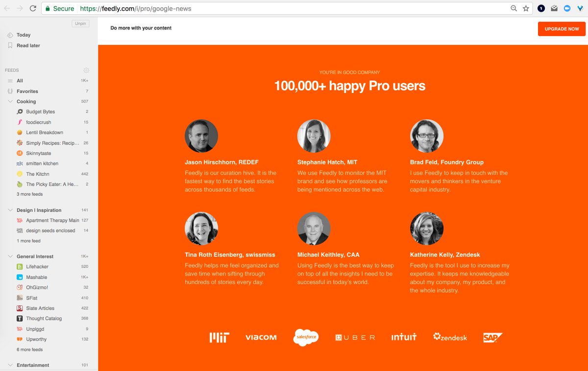The width and height of the screenshot is (588, 371).
Task: Click the Slate Articles feed icon
Action: (x=20, y=308)
